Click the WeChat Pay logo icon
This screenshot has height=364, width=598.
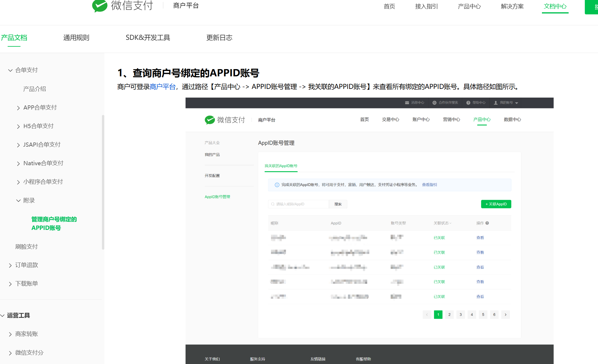[x=100, y=5]
